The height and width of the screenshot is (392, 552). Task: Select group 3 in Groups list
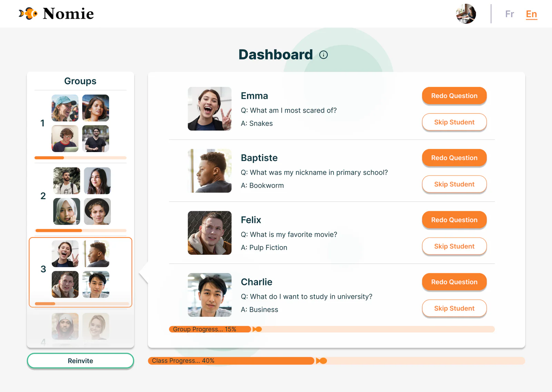(x=80, y=272)
